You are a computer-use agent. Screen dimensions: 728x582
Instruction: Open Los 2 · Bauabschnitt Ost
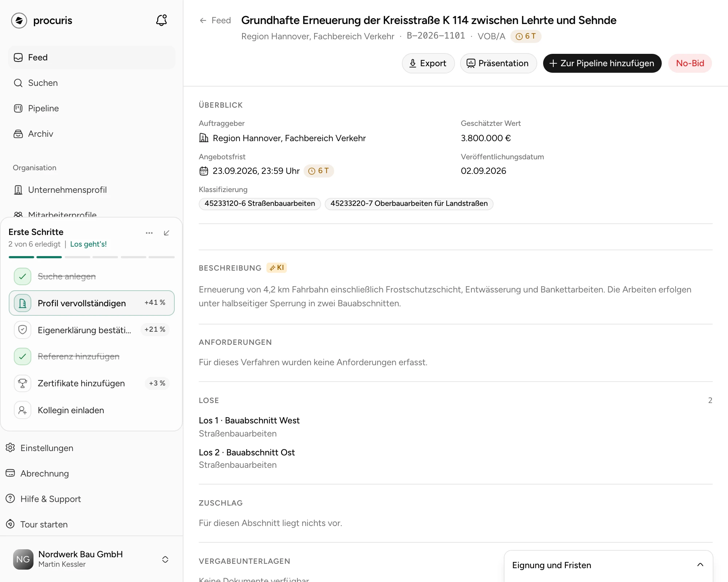pos(247,453)
